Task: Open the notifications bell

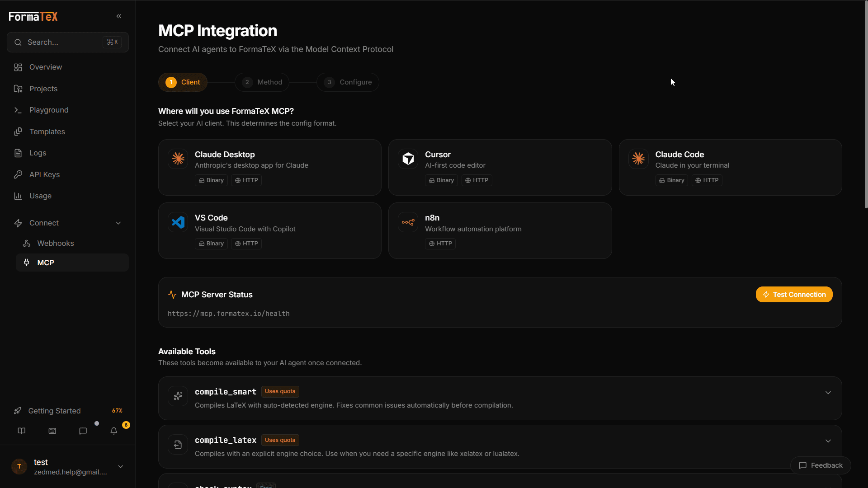Action: pyautogui.click(x=114, y=431)
